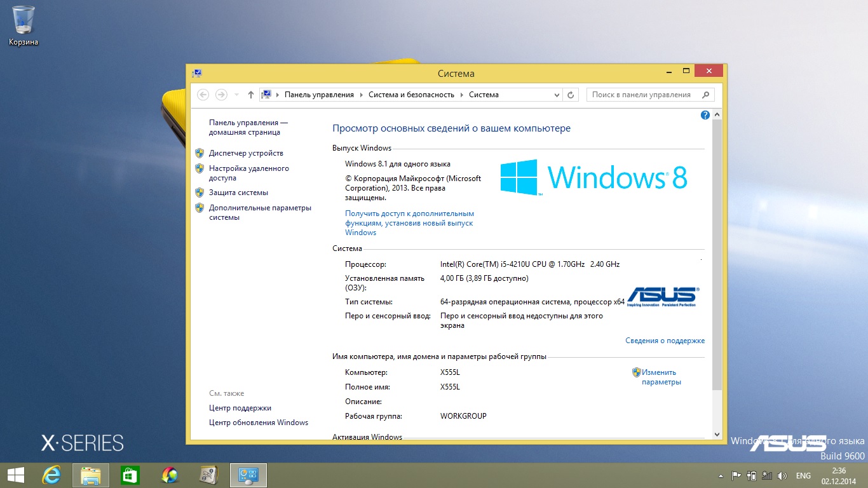Open recent locations dropdown next to Forward
The image size is (868, 488).
coord(236,95)
